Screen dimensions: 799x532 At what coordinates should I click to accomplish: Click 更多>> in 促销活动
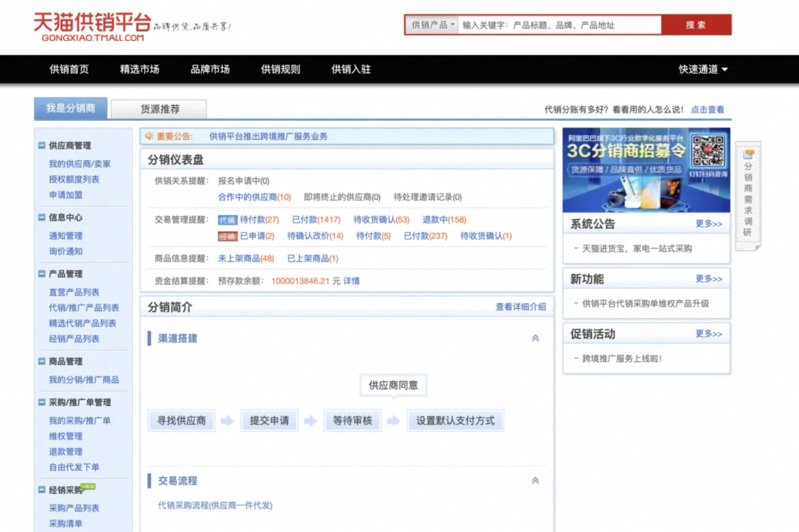[709, 334]
